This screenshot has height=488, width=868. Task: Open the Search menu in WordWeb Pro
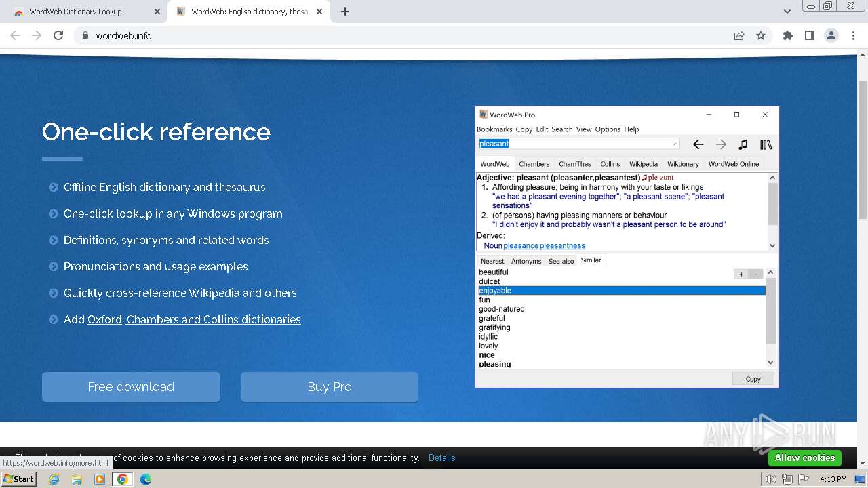562,129
